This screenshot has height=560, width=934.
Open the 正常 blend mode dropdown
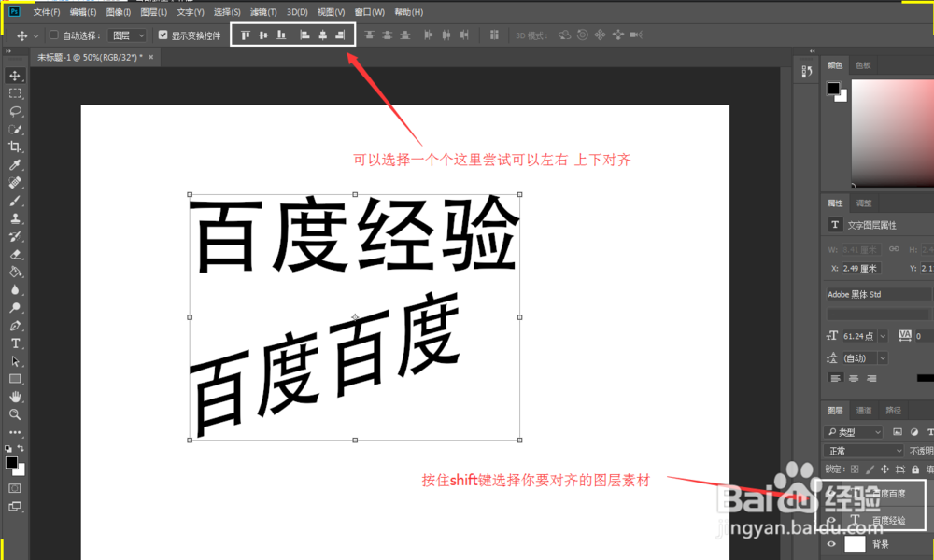pos(864,451)
